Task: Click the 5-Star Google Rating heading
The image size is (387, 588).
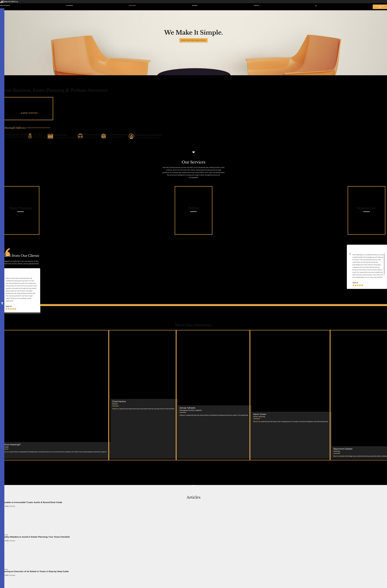Action: [17, 135]
